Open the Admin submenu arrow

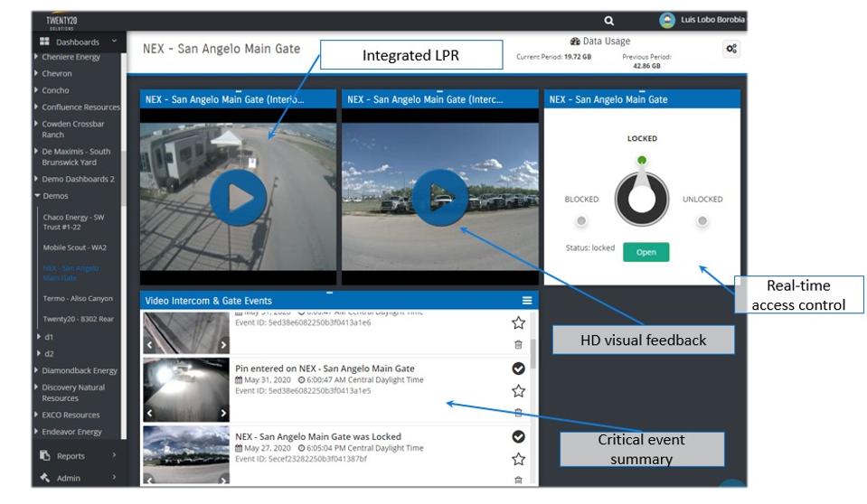(x=115, y=477)
